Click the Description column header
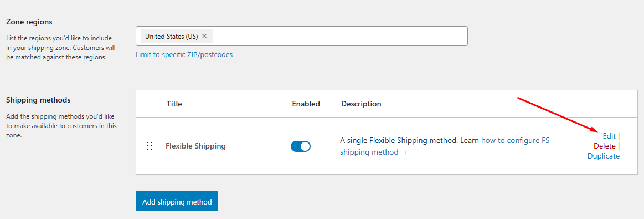 pos(361,104)
